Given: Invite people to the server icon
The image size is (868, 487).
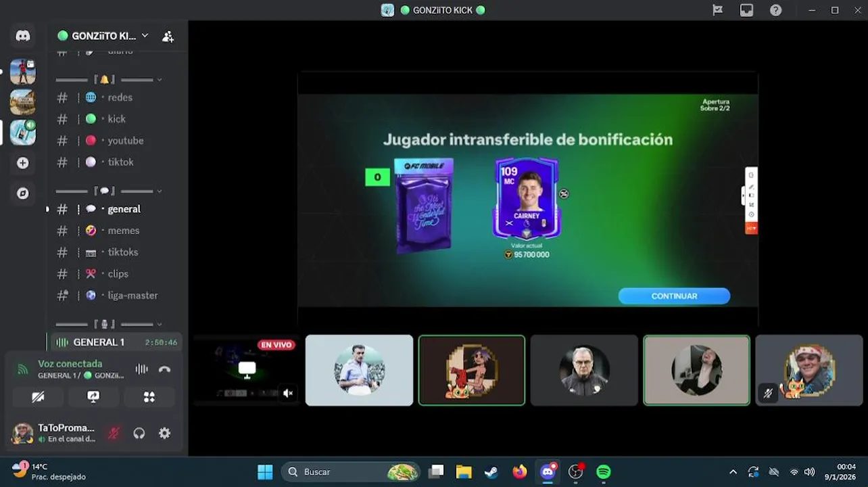Looking at the screenshot, I should point(168,37).
